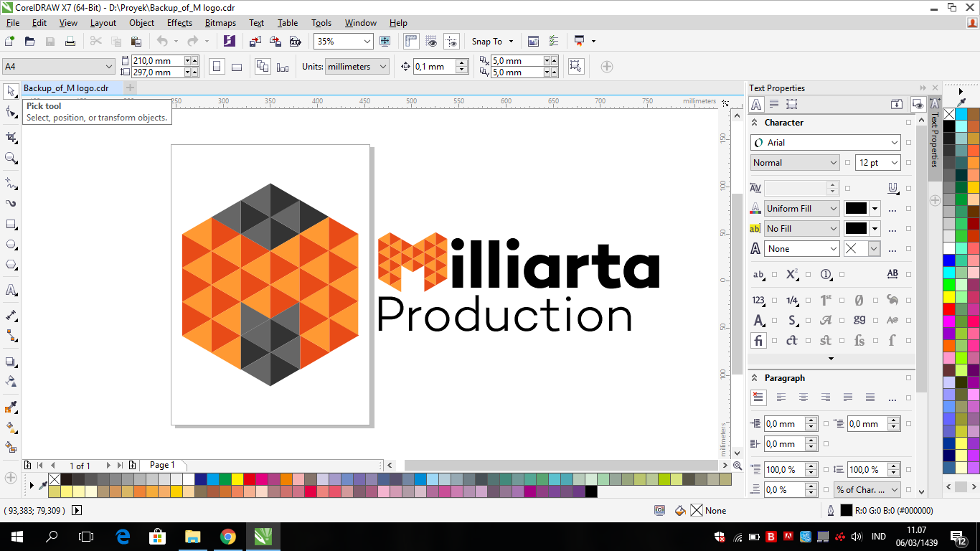Switch to the Backup_of_M logo.cdr tab

66,88
